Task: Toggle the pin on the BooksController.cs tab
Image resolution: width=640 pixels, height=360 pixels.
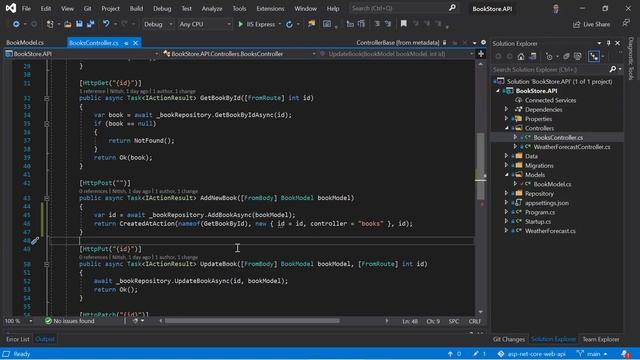Action: click(126, 43)
